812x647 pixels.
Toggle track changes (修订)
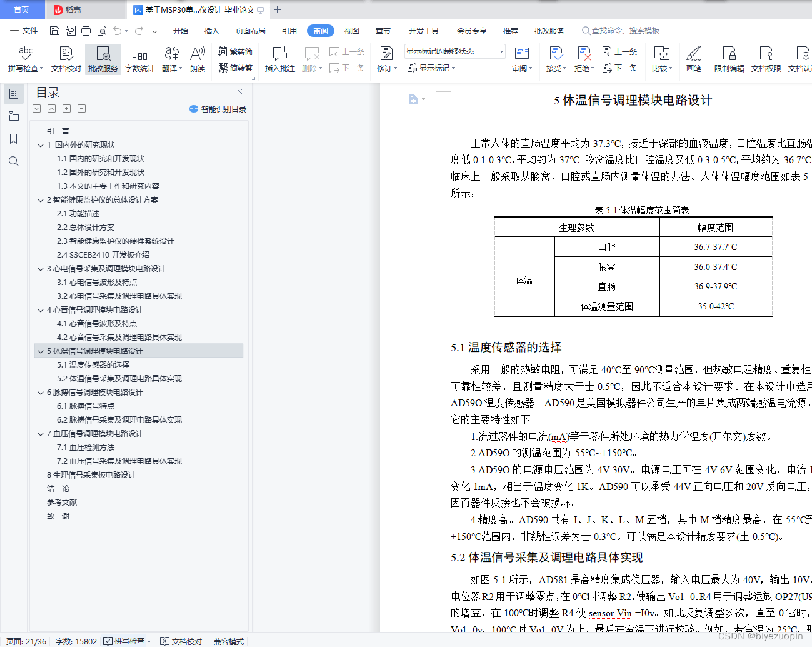point(386,59)
